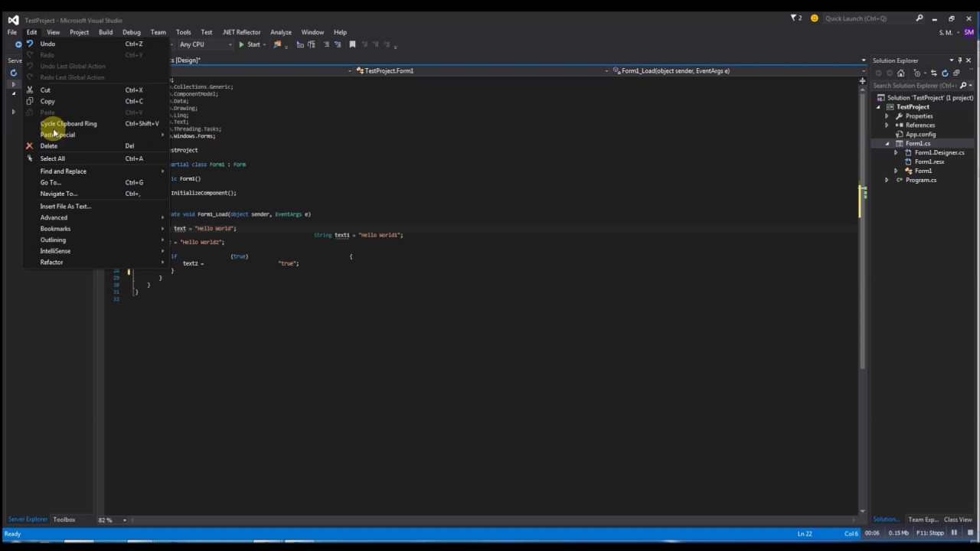This screenshot has width=980, height=551.
Task: Click Solution Explorer Home icon
Action: click(901, 73)
